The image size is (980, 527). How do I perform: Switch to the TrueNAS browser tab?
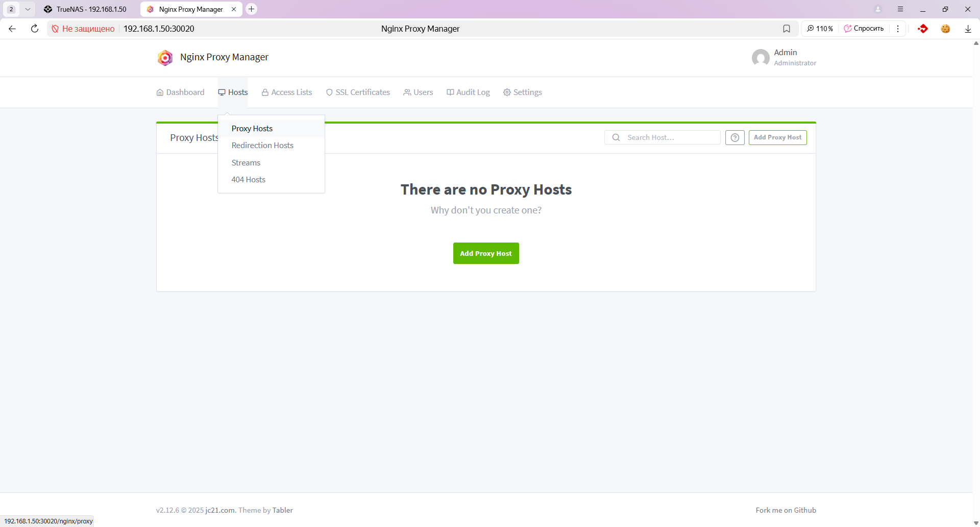pos(86,9)
